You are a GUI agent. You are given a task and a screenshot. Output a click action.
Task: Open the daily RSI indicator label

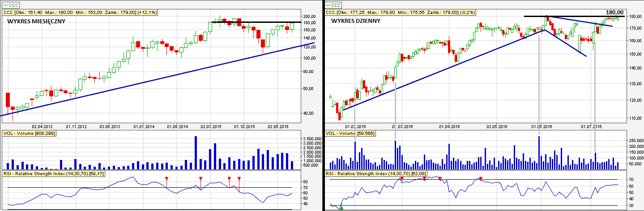point(375,173)
